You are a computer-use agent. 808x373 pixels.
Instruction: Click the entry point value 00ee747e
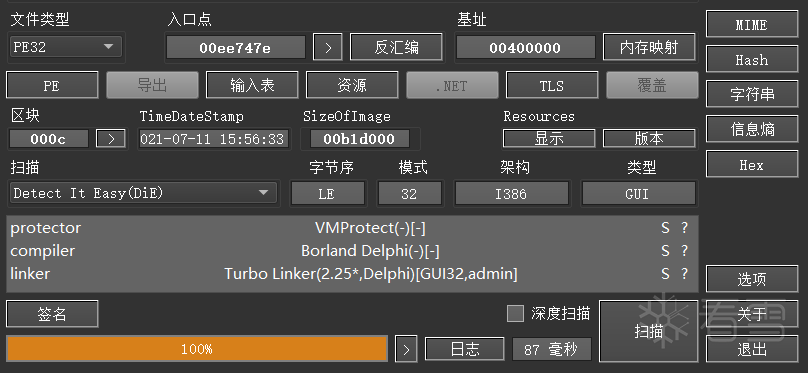(x=235, y=48)
